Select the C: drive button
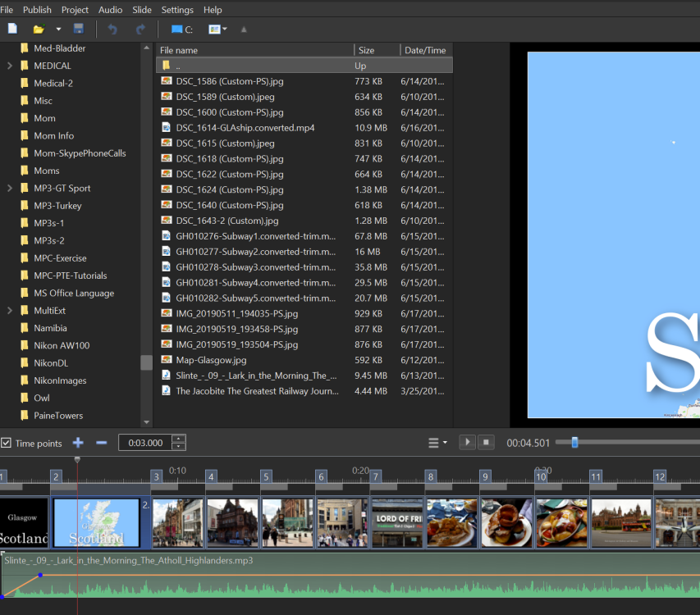The height and width of the screenshot is (615, 700). click(x=181, y=30)
